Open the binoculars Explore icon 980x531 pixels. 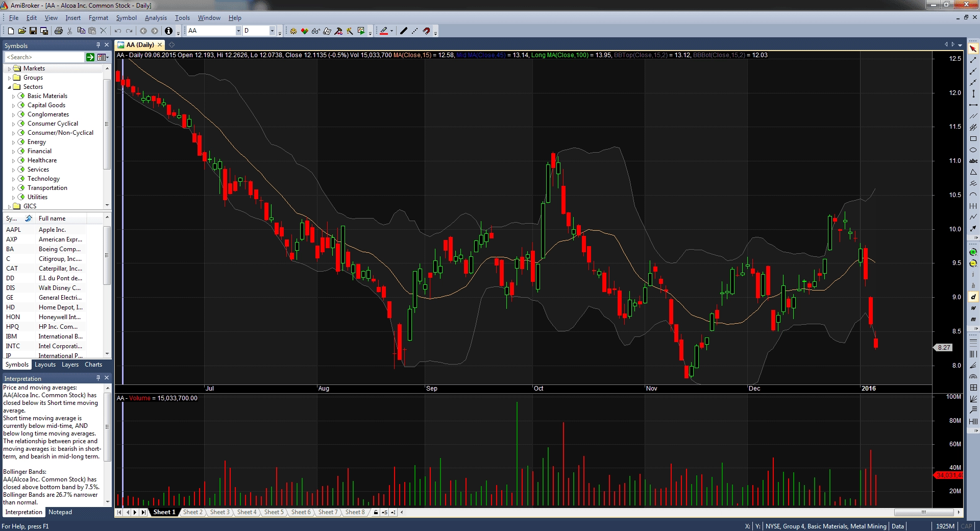tap(315, 31)
